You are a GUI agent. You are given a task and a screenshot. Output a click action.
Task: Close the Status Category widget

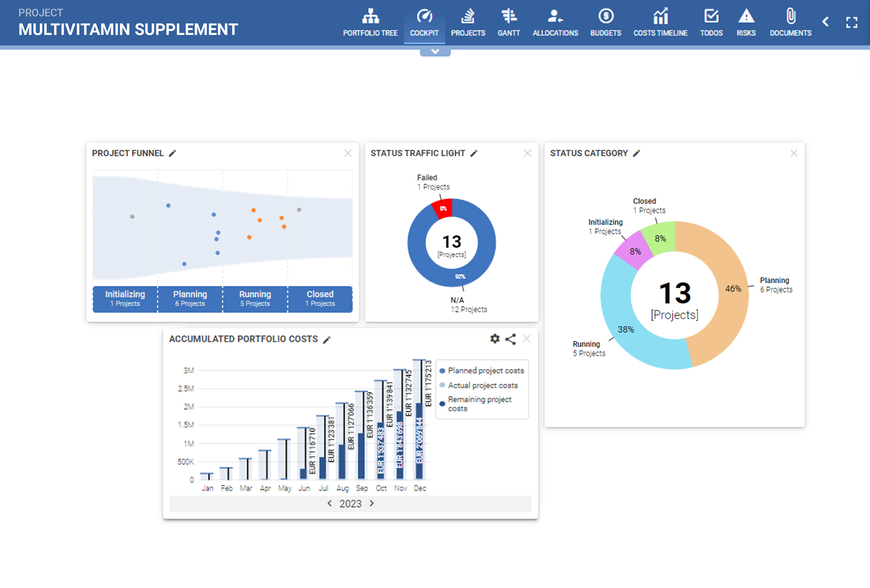pyautogui.click(x=794, y=153)
